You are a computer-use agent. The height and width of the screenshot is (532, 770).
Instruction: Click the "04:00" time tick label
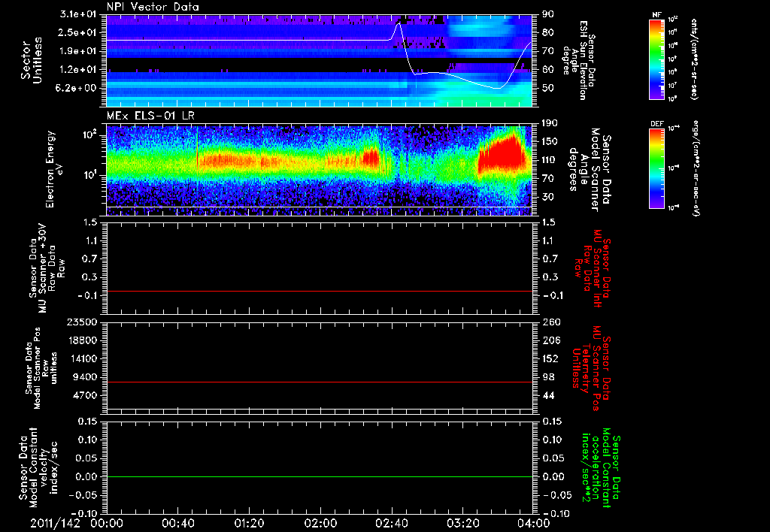click(x=533, y=523)
